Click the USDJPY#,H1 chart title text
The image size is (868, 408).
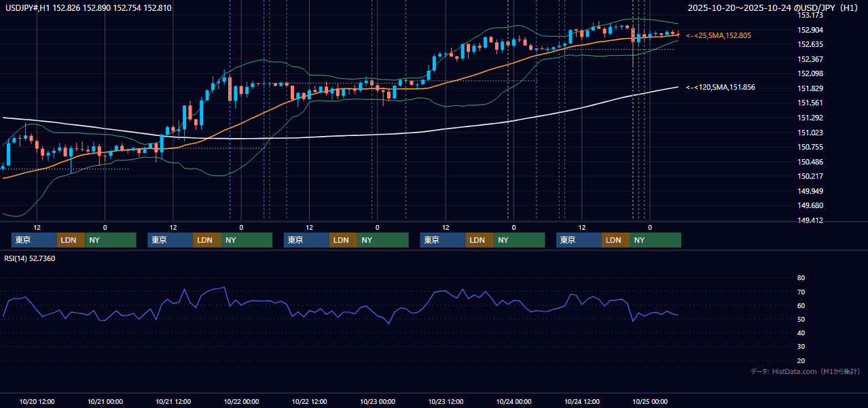[x=88, y=8]
